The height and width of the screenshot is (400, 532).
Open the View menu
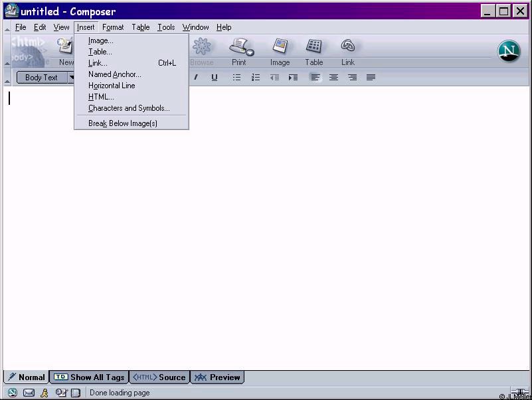tap(61, 27)
